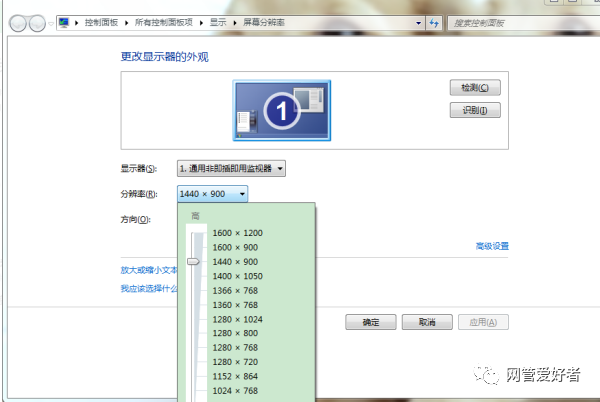The image size is (600, 402).
Task: Click the Forward navigation arrow button
Action: pyautogui.click(x=37, y=23)
